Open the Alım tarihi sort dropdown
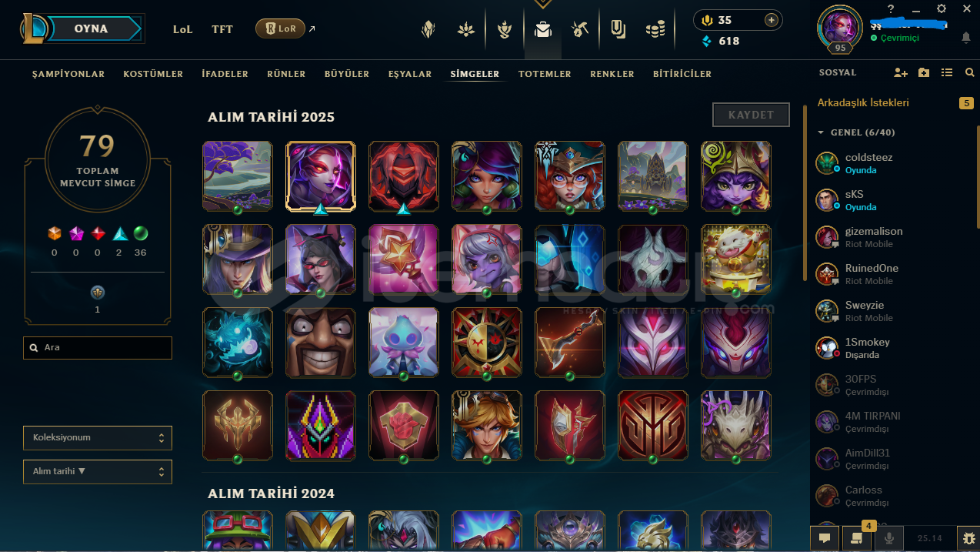Viewport: 980px width, 552px height. point(98,471)
